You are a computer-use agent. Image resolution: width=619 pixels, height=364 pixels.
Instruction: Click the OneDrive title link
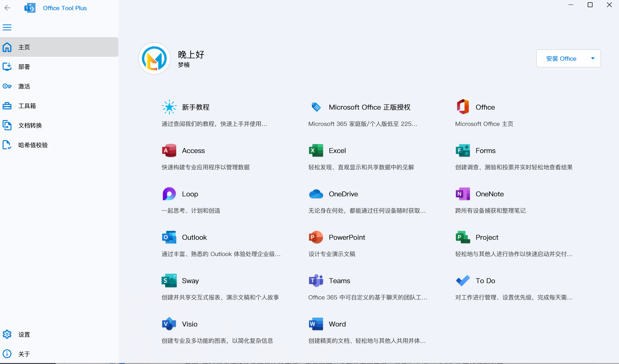343,194
